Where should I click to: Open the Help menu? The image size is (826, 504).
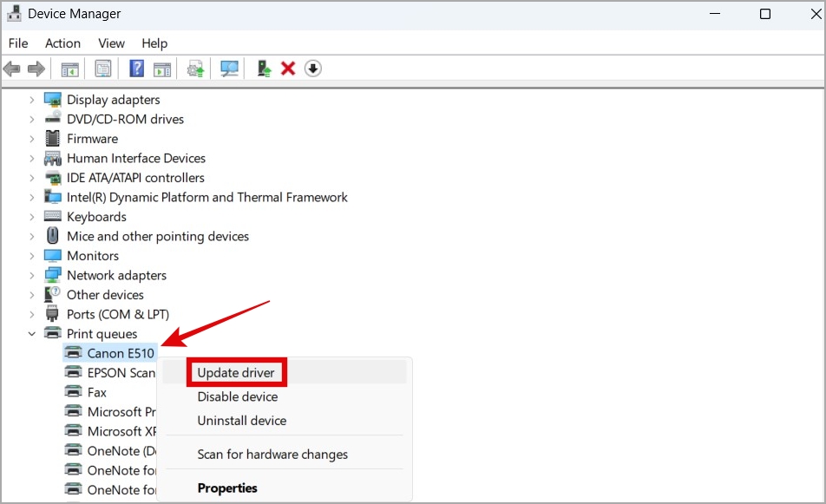point(154,43)
